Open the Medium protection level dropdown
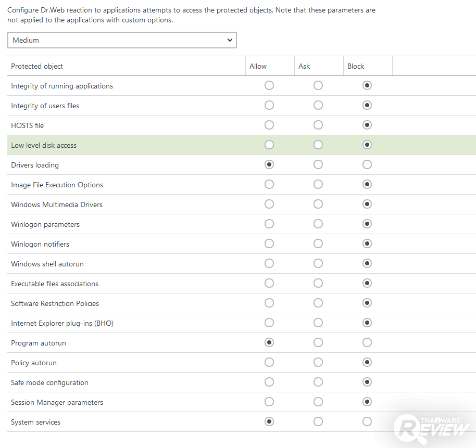The width and height of the screenshot is (476, 448). tap(122, 40)
